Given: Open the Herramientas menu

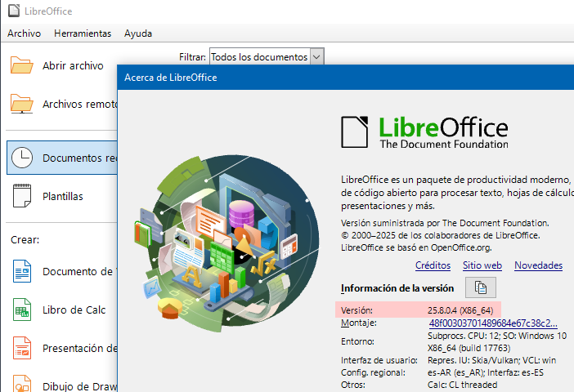Looking at the screenshot, I should click(83, 33).
